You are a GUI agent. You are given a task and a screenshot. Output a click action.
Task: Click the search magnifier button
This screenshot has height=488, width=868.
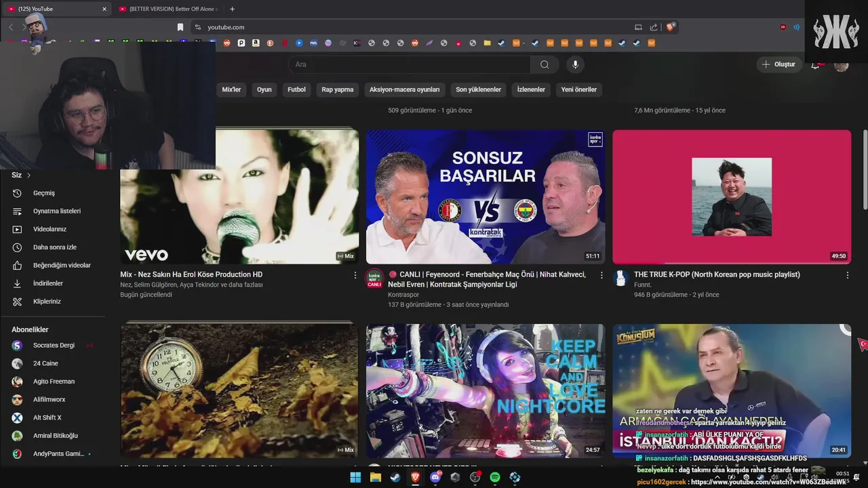click(x=545, y=64)
